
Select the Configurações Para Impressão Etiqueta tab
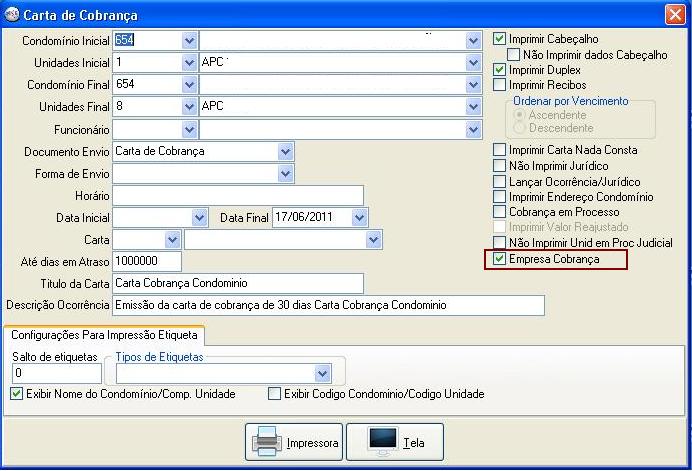(104, 334)
